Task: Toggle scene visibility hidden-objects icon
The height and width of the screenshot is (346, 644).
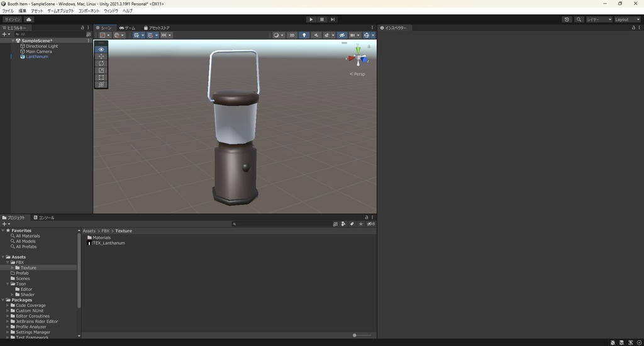Action: point(341,35)
